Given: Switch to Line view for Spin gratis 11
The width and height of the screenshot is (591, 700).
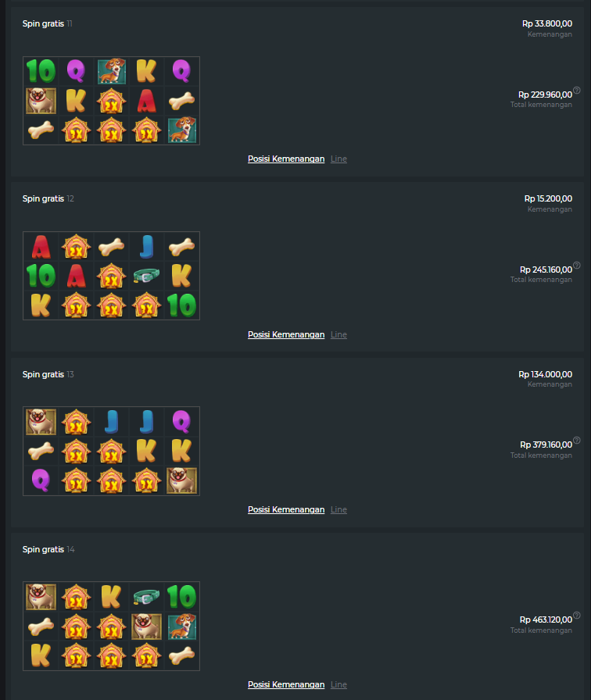Looking at the screenshot, I should (x=338, y=159).
